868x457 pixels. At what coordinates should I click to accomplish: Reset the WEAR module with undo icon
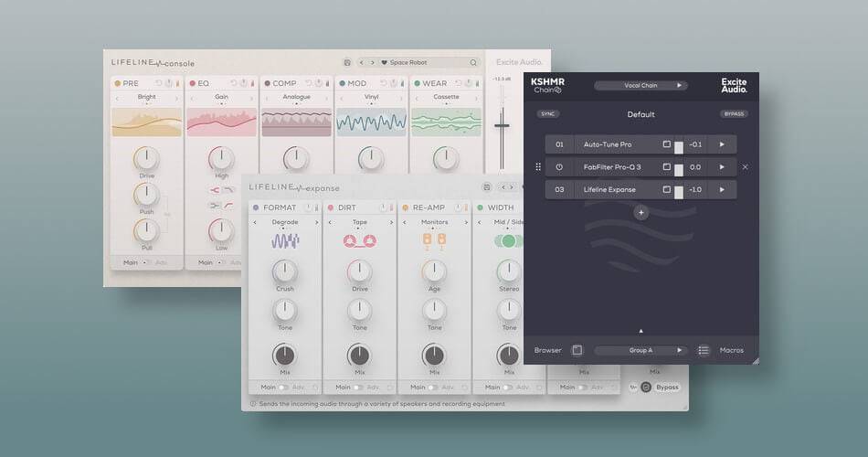point(459,83)
